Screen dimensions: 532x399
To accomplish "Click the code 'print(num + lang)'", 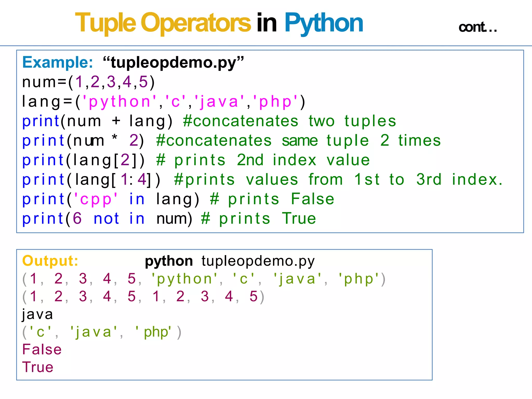I will tap(97, 121).
